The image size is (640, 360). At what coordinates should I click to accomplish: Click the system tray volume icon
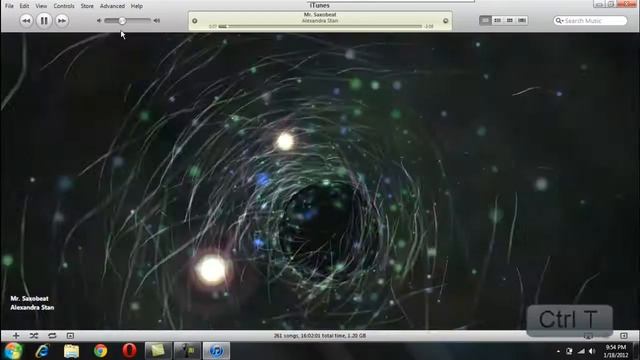(592, 351)
